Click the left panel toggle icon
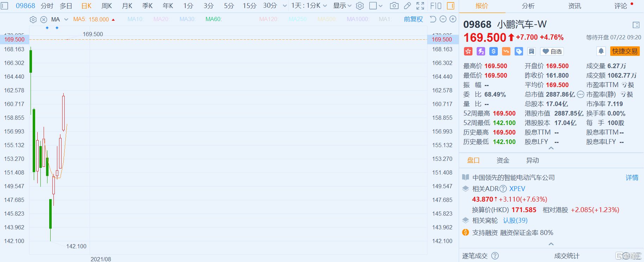Screen dimensions: 644x262 5,6
